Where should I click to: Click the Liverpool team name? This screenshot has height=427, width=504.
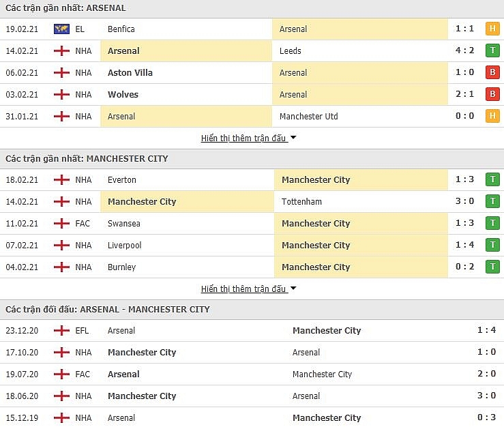click(x=124, y=246)
